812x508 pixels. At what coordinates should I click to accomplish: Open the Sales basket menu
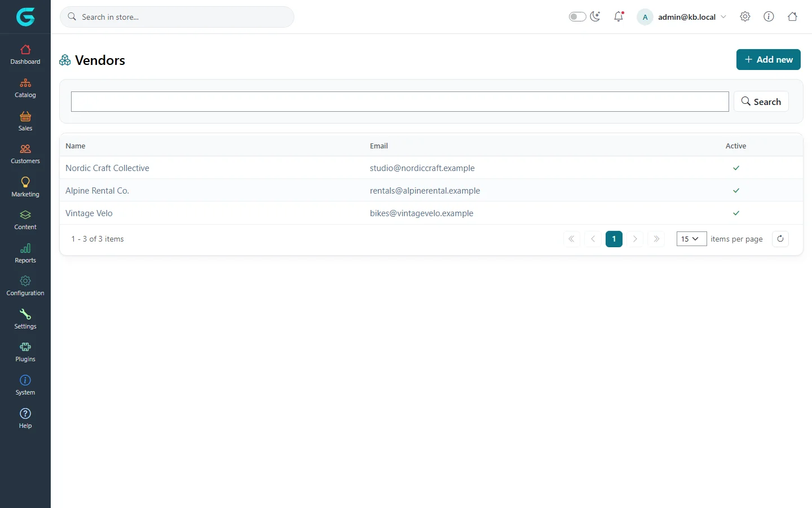click(x=25, y=121)
